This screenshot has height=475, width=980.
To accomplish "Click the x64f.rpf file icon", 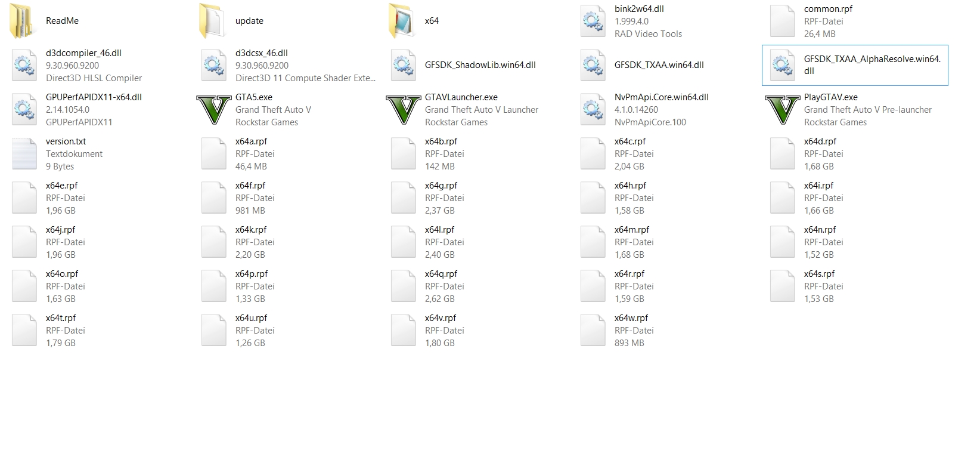I will coord(213,198).
